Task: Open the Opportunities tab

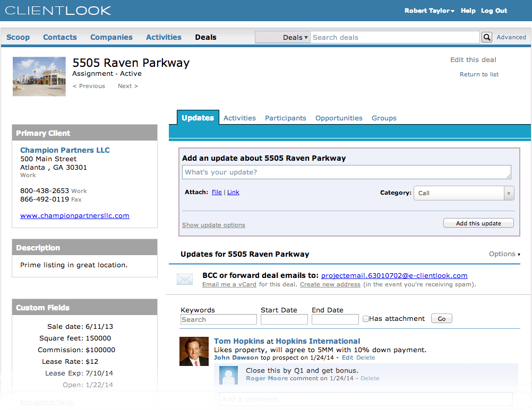Action: pyautogui.click(x=339, y=118)
